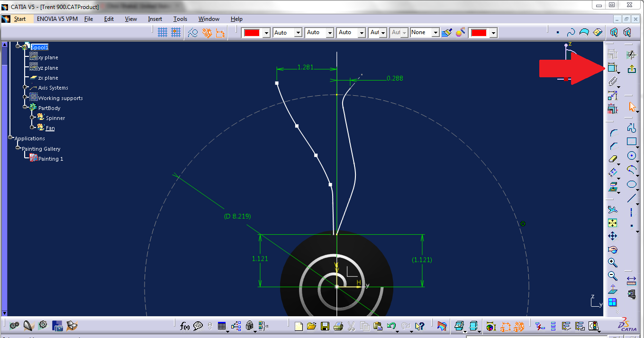
Task: Toggle the Grid display
Action: pos(163,32)
